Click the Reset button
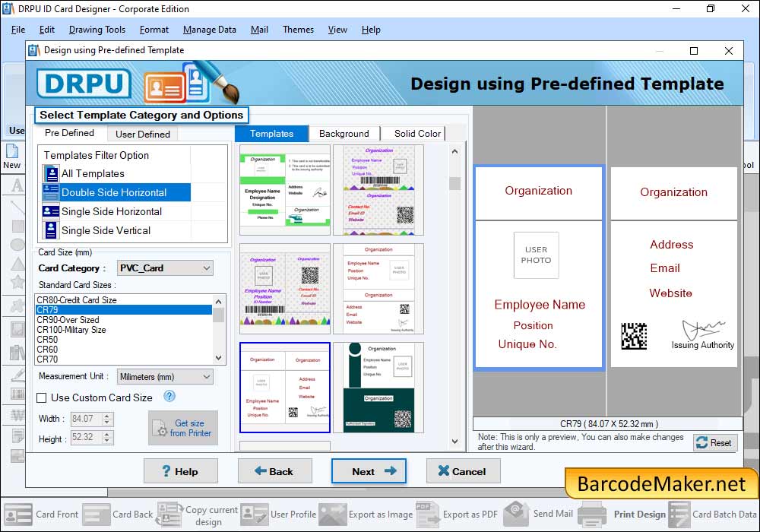760x532 pixels. (x=715, y=443)
